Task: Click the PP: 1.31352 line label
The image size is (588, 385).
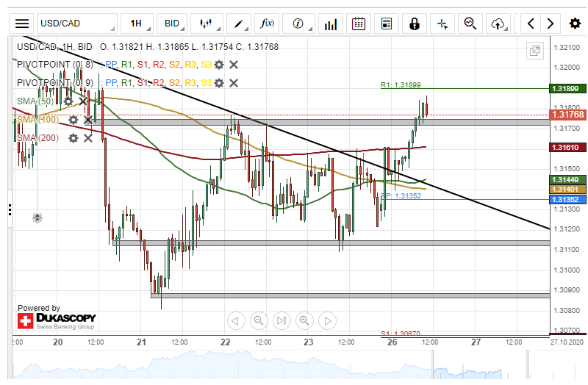Action: 401,196
